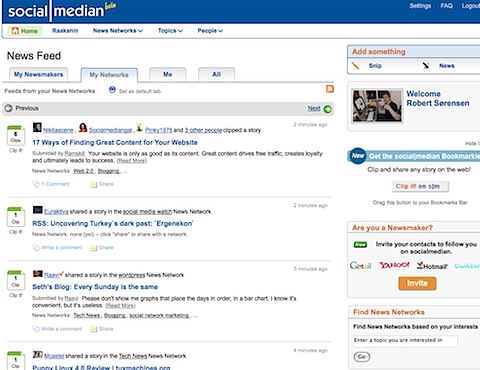Expand the People dropdown menu
The image size is (480, 370).
tap(210, 31)
